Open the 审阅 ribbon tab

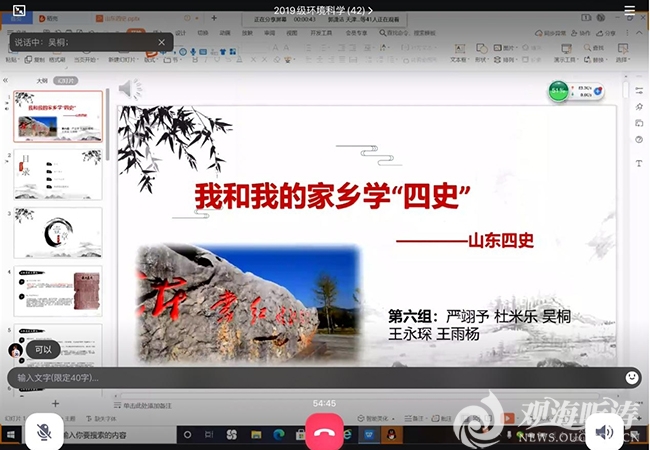(270, 33)
